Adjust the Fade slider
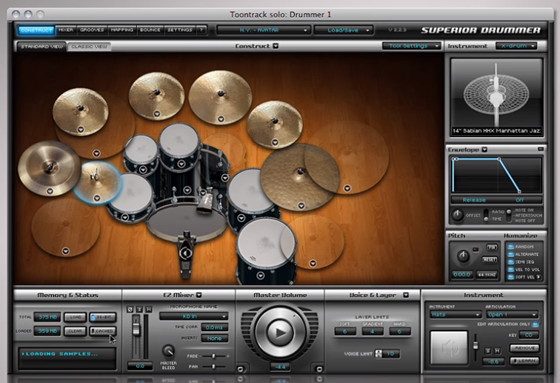Viewport: 560px width, 383px height. click(x=214, y=356)
